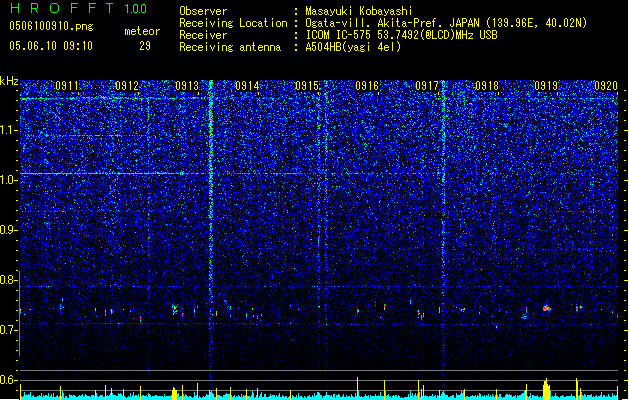
Task: Click the Receiving antenna field label
Action: click(230, 47)
